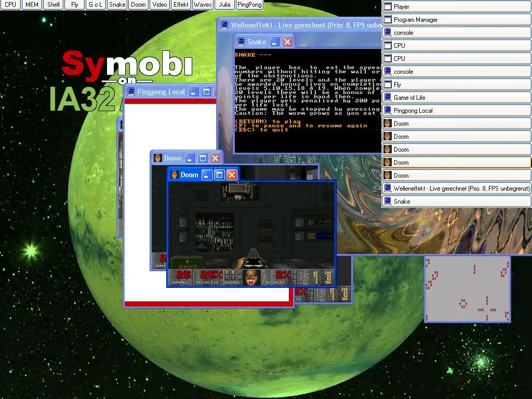Click the Doom marine face status portrait
The width and height of the screenshot is (532, 399).
(251, 277)
